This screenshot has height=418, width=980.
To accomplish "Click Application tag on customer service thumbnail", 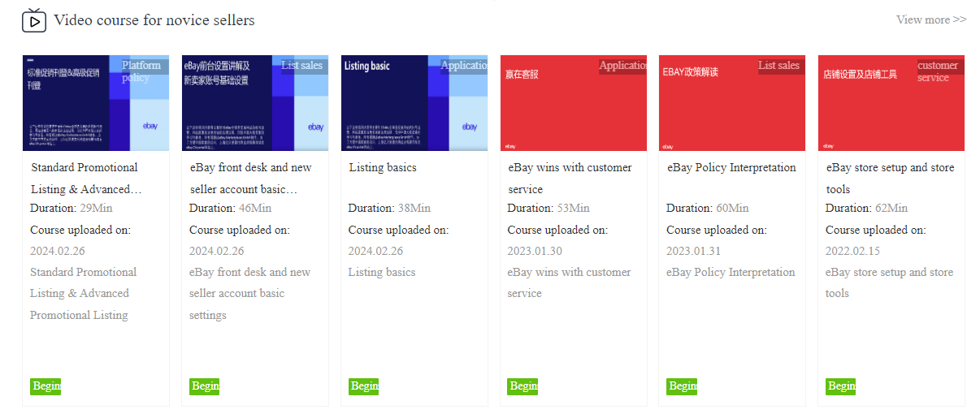I will (622, 66).
